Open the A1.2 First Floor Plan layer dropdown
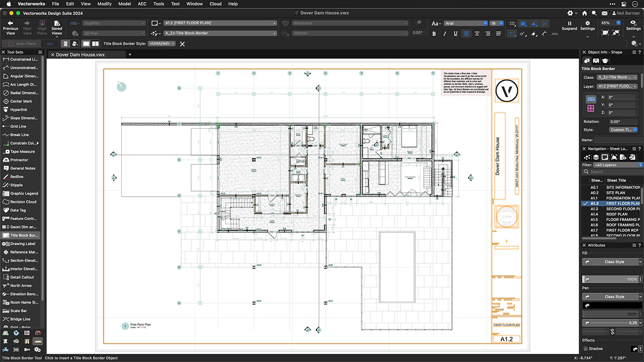The width and height of the screenshot is (644, 362). (x=220, y=23)
